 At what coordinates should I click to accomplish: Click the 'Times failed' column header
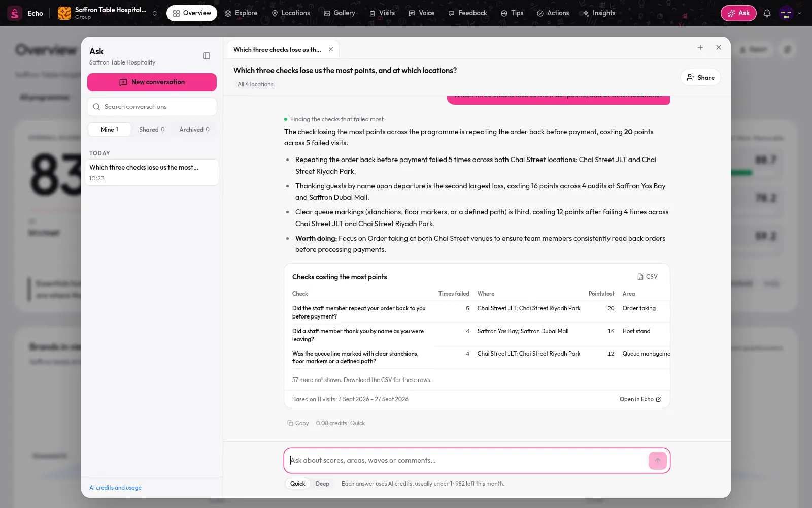[454, 294]
